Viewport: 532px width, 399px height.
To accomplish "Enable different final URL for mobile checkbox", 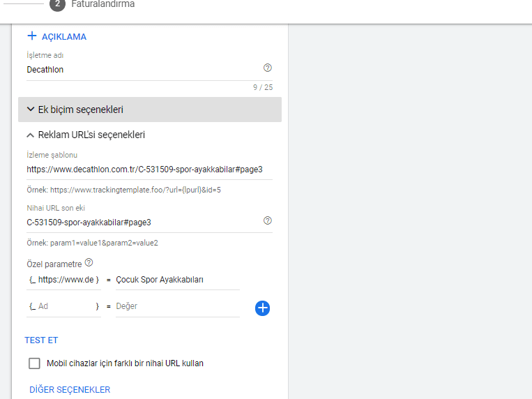I will (x=34, y=363).
